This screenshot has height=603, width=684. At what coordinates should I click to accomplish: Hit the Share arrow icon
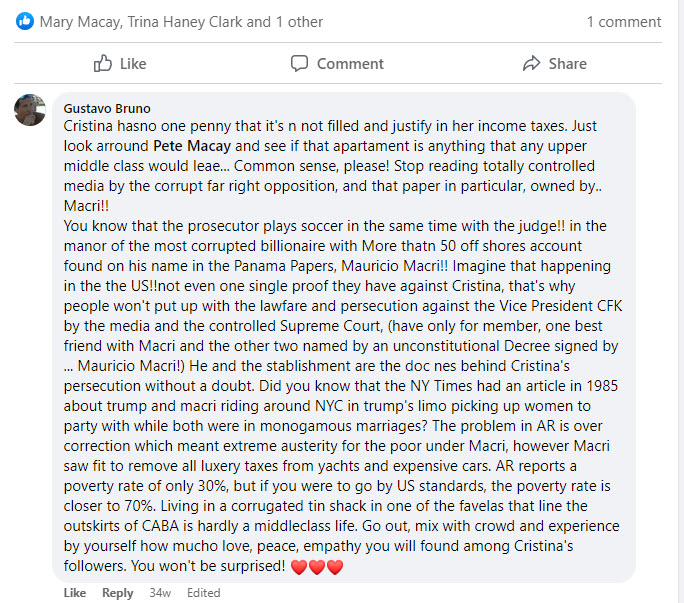[x=531, y=64]
